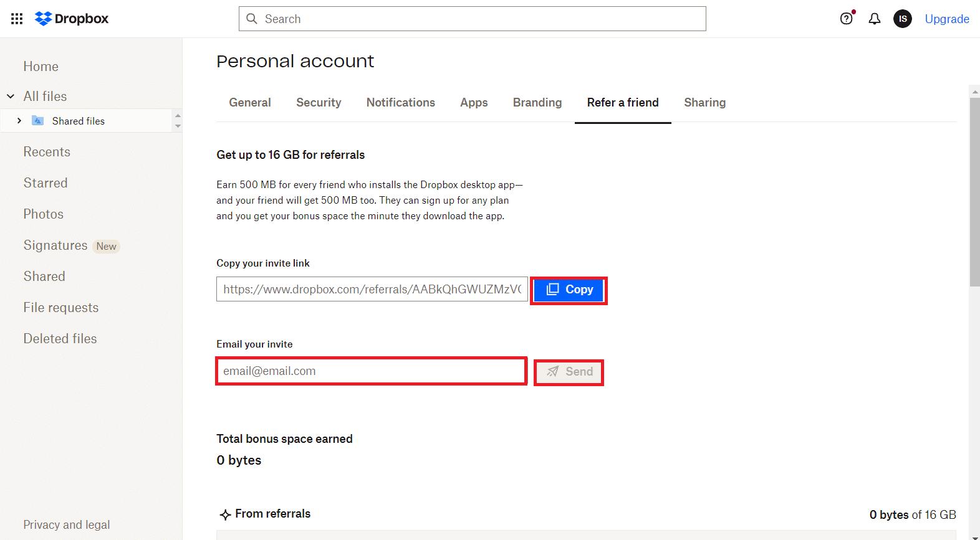Viewport: 980px width, 540px height.
Task: Open the help question mark icon
Action: [x=846, y=19]
